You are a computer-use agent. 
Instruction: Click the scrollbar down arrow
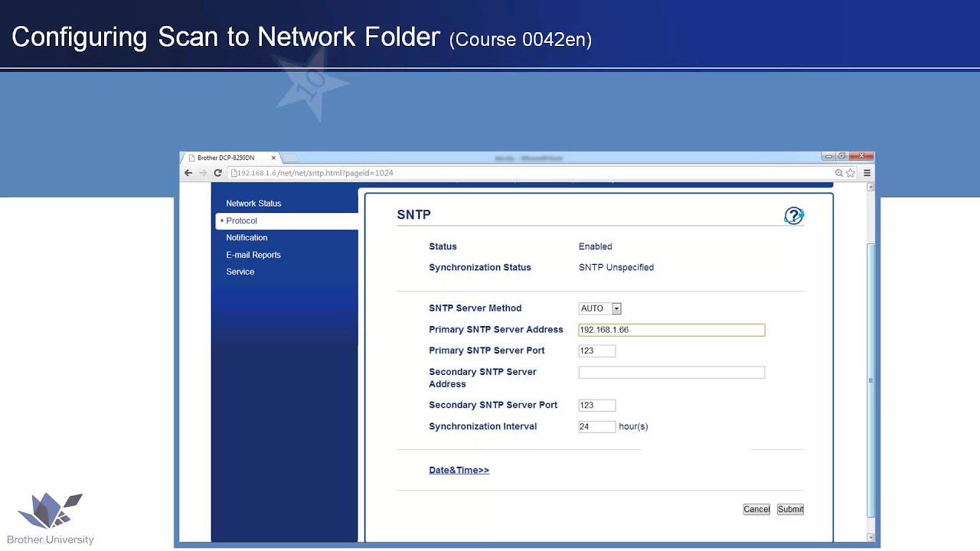(x=870, y=537)
